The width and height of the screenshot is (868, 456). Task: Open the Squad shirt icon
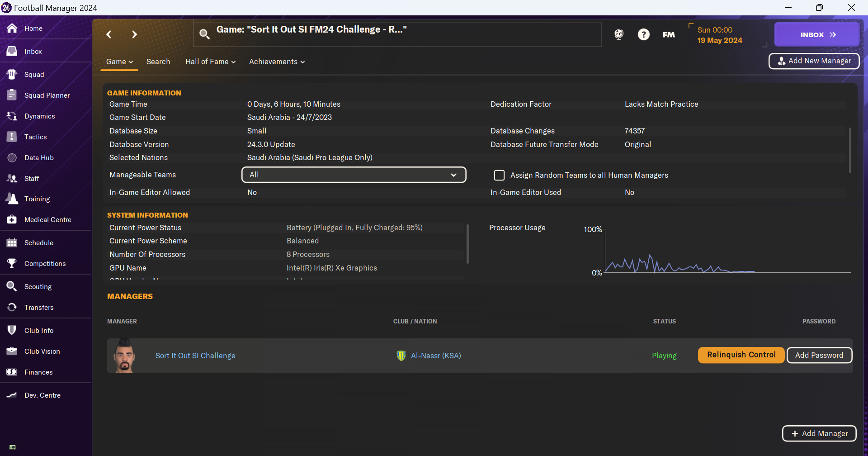click(12, 74)
